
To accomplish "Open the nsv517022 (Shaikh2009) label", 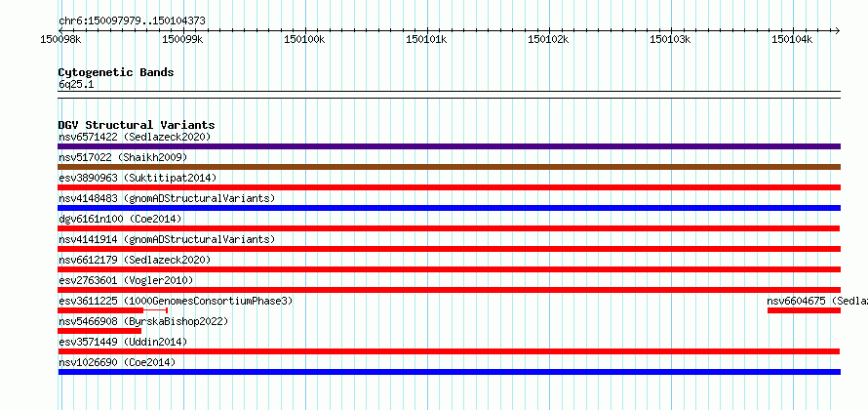I will 123,157.
